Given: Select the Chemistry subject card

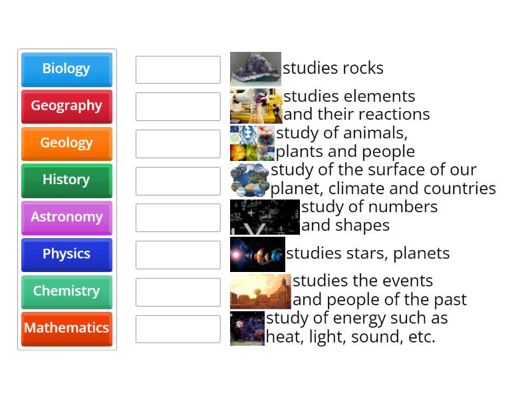Looking at the screenshot, I should coord(66,291).
